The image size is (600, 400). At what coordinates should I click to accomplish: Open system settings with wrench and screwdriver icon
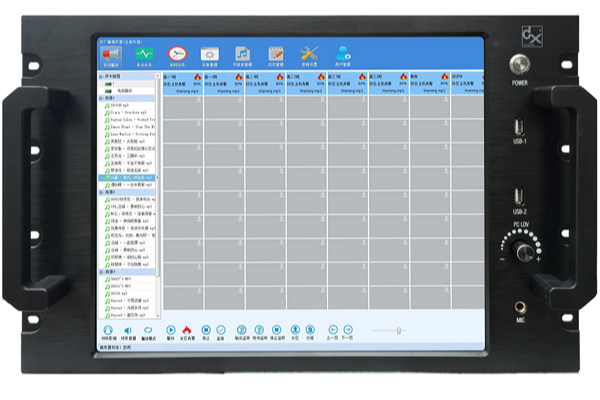[x=310, y=52]
